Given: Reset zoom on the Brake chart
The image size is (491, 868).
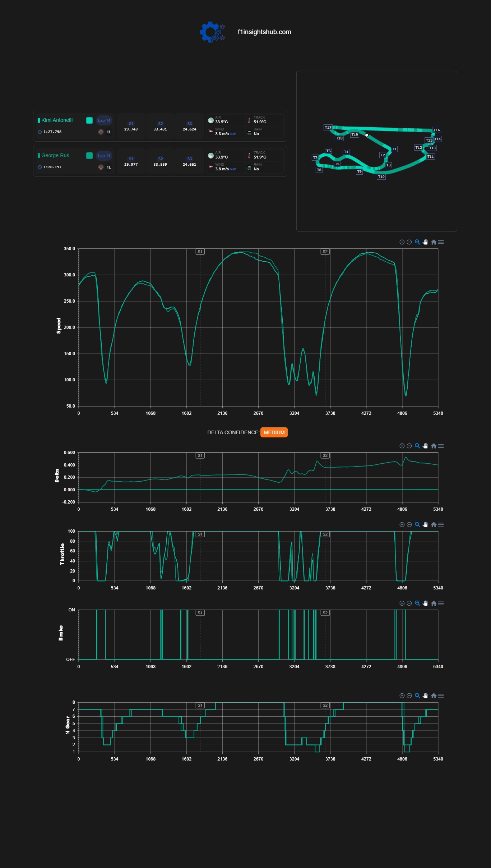Looking at the screenshot, I should point(434,603).
